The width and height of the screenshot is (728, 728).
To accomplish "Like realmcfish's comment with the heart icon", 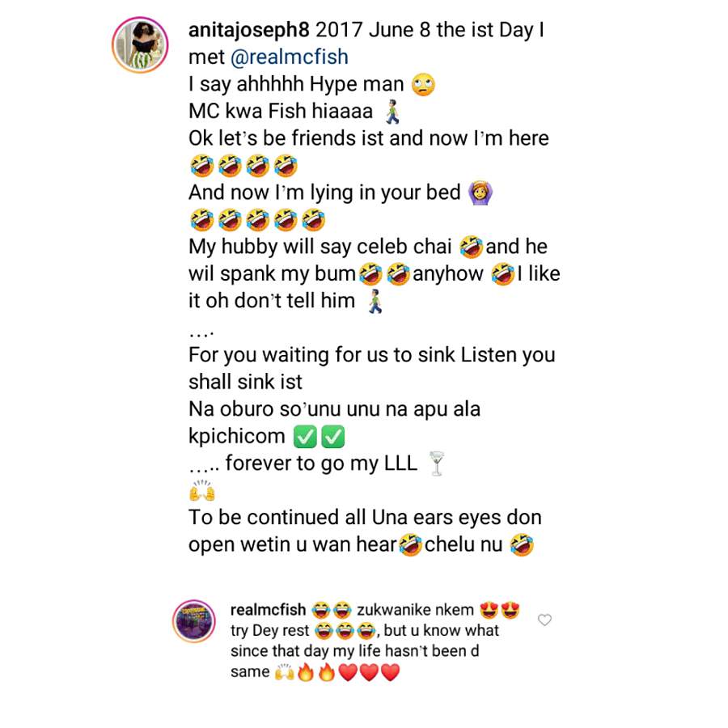I will pos(544,620).
